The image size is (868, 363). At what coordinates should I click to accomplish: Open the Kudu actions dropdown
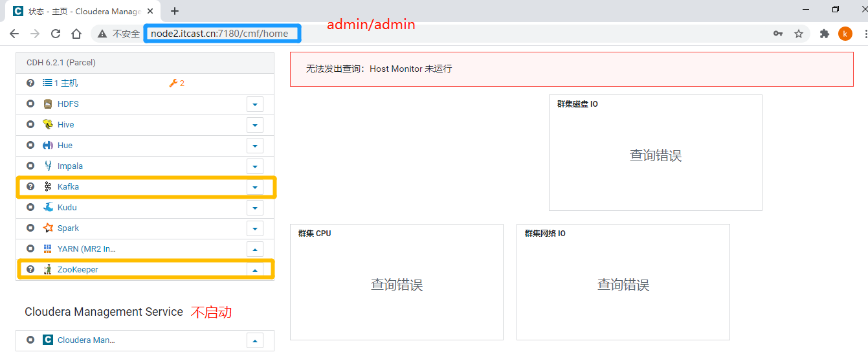255,208
